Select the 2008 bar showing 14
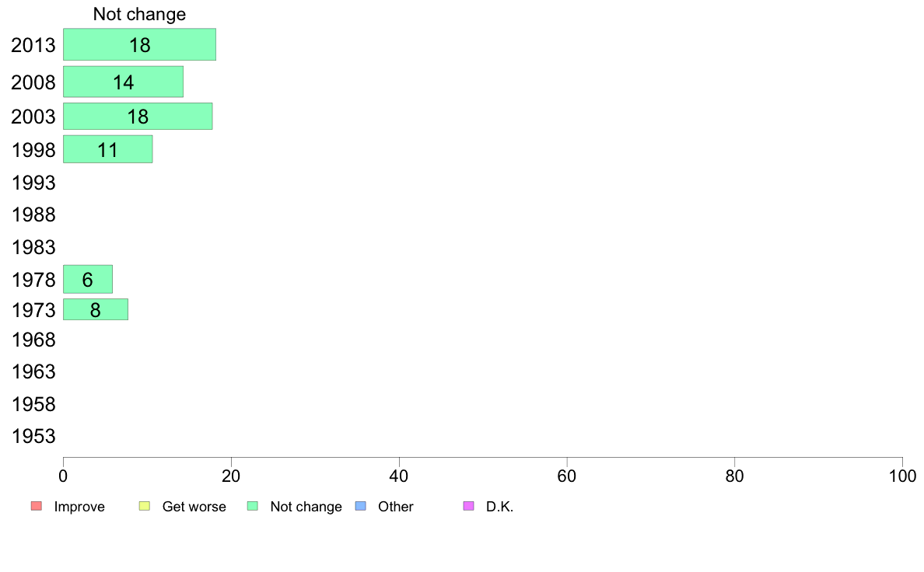The image size is (924, 572). (x=123, y=82)
